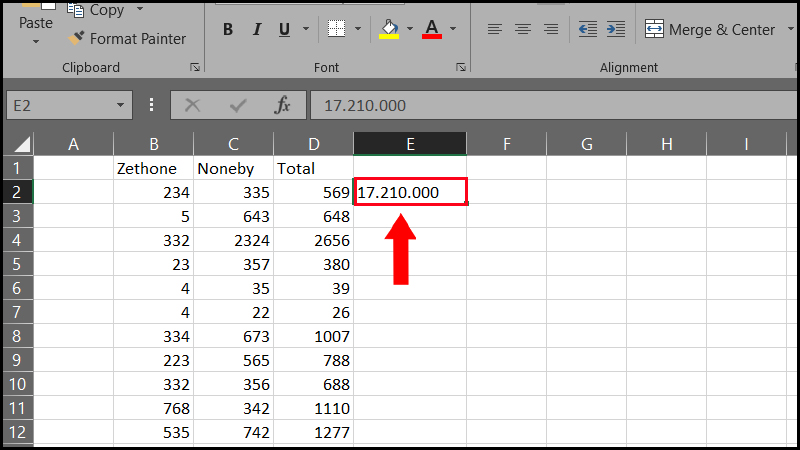Cancel formula entry X icon
Screen dimensions: 800x450
tap(192, 105)
